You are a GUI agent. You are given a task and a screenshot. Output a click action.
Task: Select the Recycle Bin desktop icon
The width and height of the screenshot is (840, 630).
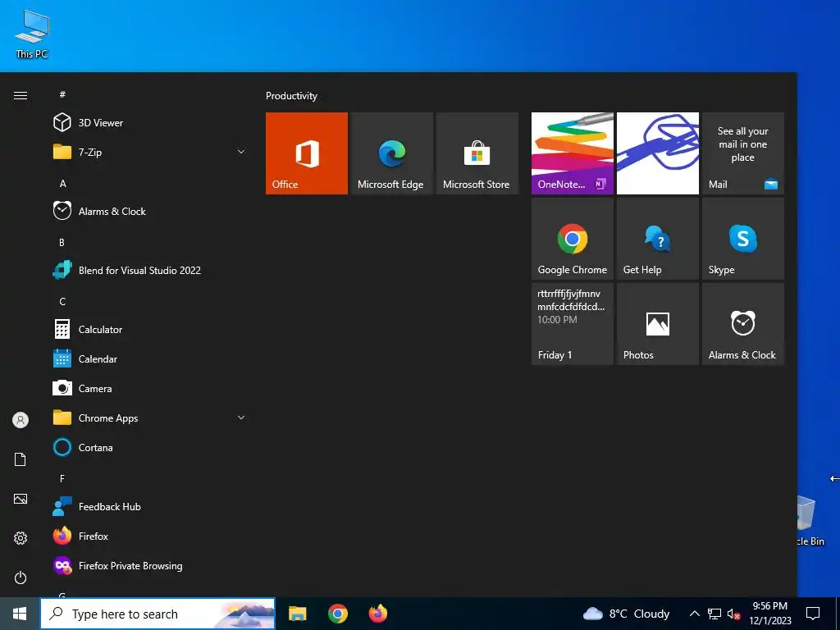point(810,521)
